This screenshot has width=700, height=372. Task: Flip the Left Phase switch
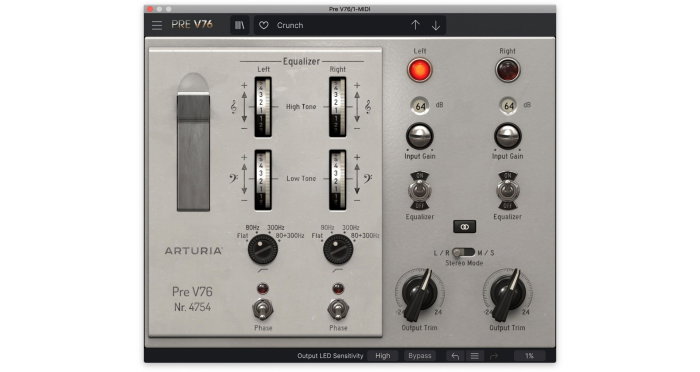[x=263, y=309]
